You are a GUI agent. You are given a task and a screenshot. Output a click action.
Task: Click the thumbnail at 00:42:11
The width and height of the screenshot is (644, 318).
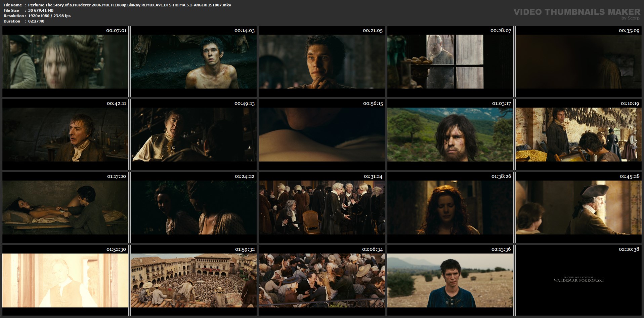click(x=65, y=134)
